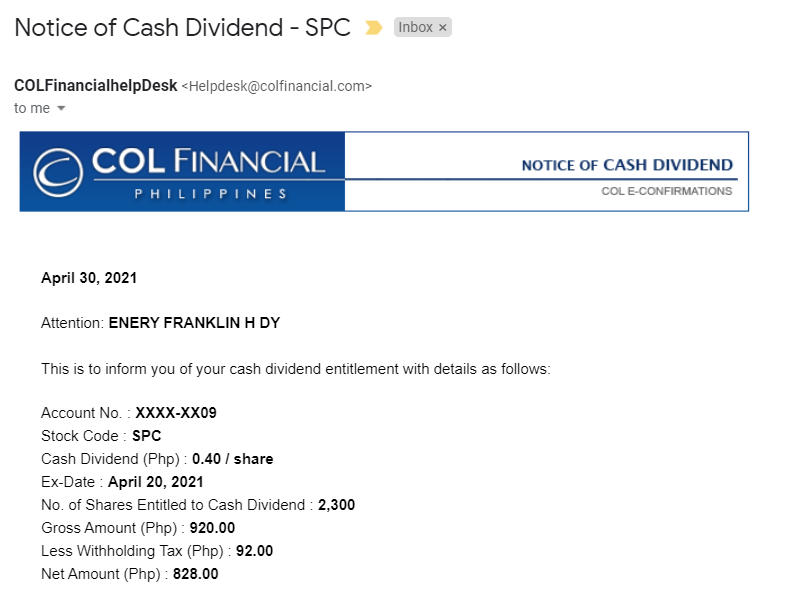Click the sentence about cash dividend entitlement
The width and height of the screenshot is (787, 601).
(x=296, y=369)
